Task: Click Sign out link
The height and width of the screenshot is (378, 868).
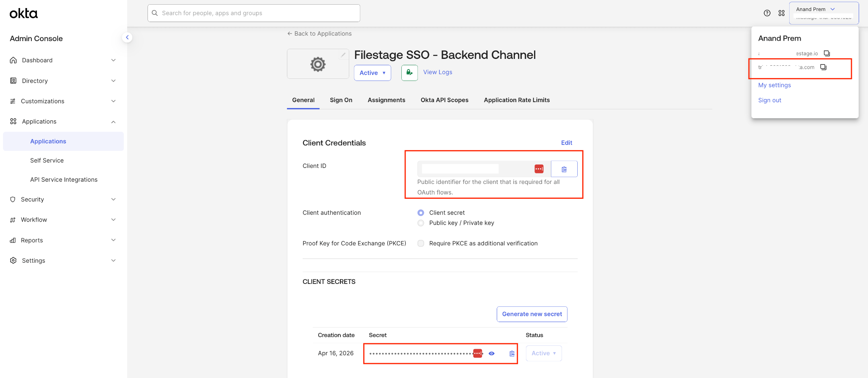Action: pos(770,100)
